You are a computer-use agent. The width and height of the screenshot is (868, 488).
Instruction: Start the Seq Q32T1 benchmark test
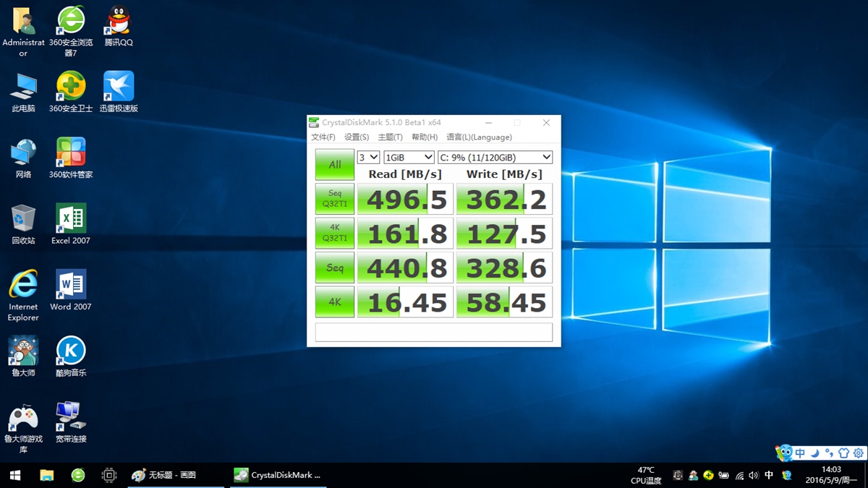[x=334, y=199]
